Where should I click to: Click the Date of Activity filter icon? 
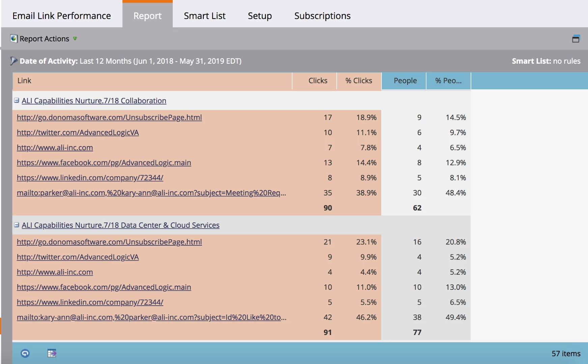pos(13,61)
